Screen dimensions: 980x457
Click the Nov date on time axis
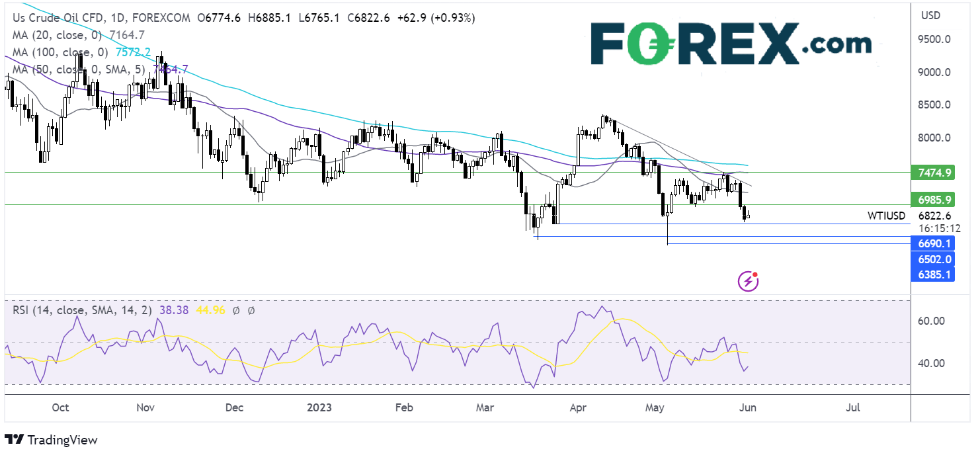(x=145, y=407)
